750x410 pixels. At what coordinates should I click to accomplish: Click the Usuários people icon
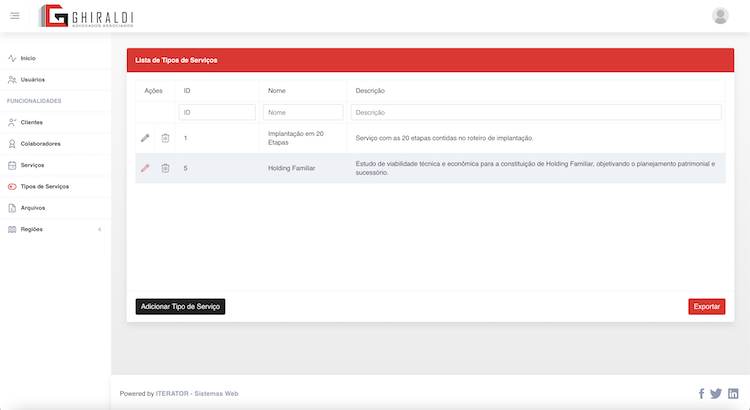[12, 80]
